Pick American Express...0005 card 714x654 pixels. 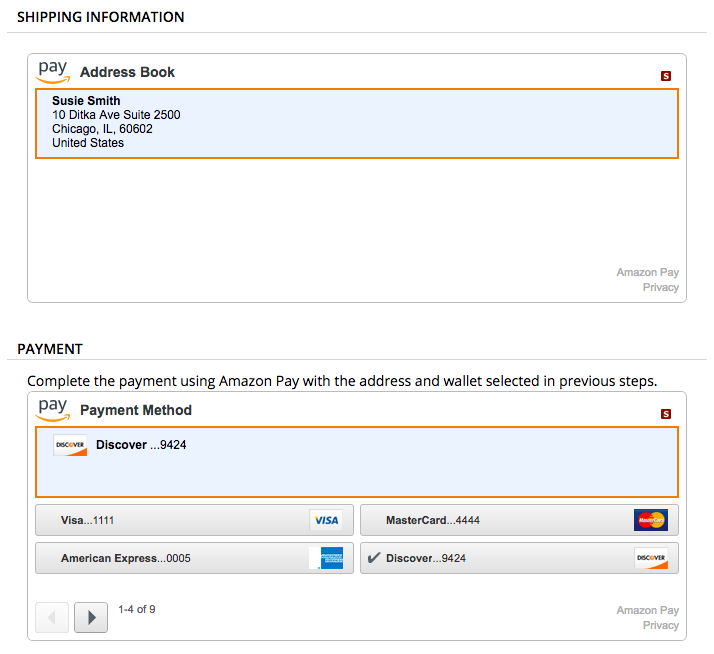click(x=194, y=558)
